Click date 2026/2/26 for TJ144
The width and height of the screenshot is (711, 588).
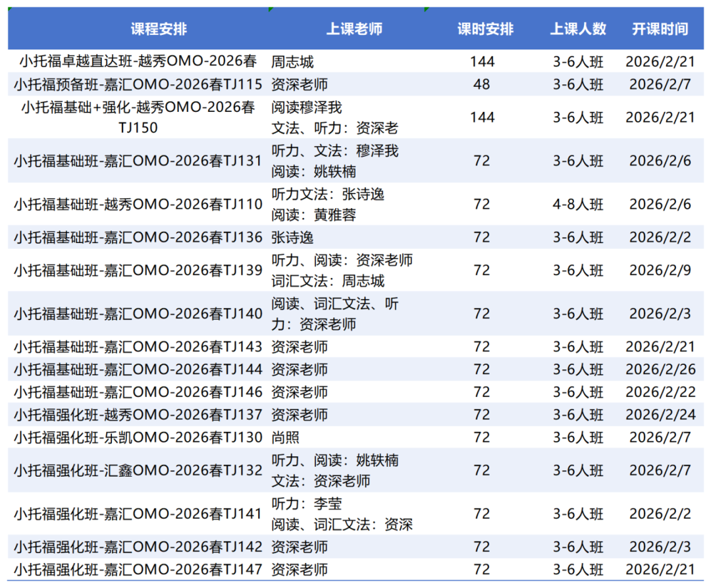click(x=660, y=369)
